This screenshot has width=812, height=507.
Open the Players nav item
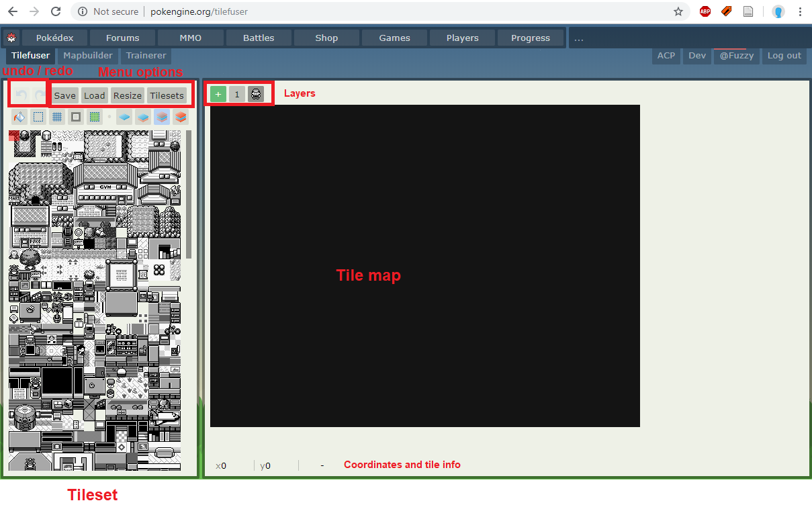[463, 38]
